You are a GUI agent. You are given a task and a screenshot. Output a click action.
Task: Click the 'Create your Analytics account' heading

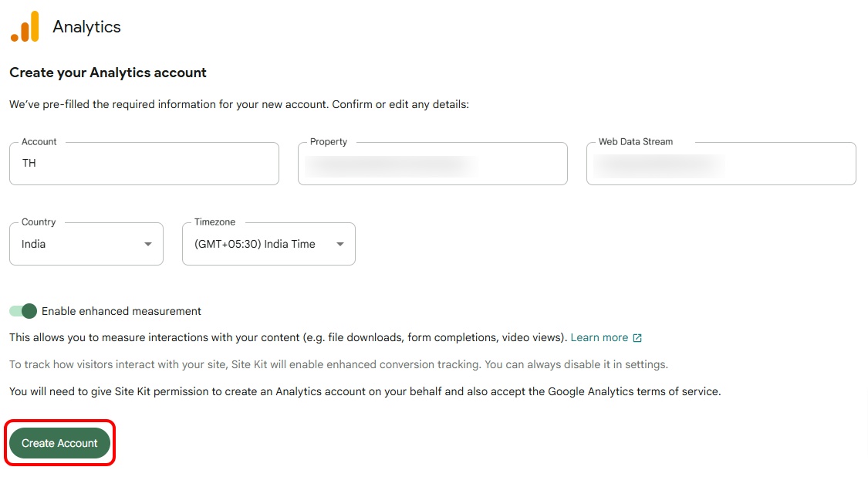click(108, 73)
